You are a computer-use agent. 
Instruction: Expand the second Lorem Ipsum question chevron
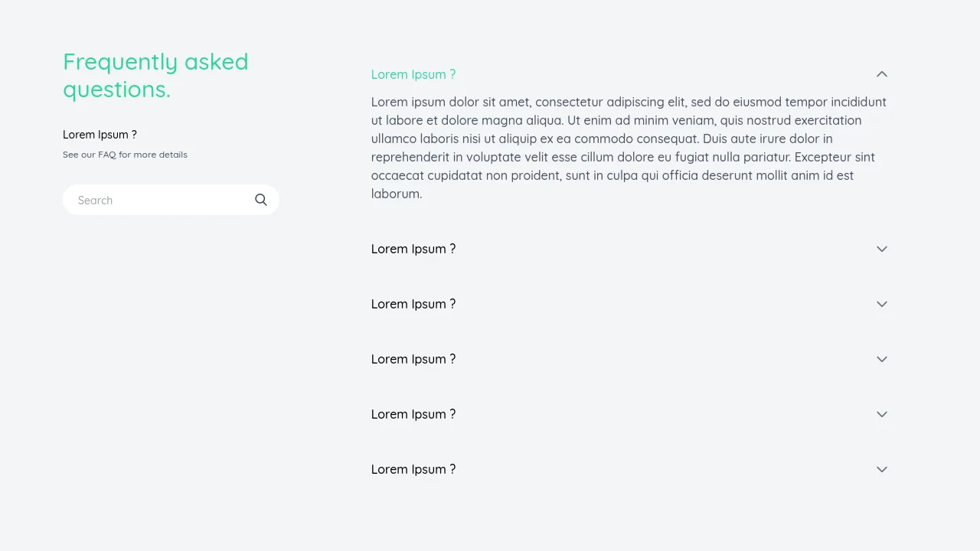coord(881,249)
